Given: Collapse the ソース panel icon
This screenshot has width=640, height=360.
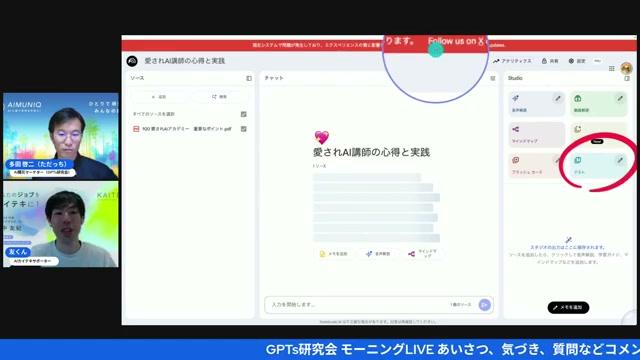Looking at the screenshot, I should tap(249, 78).
